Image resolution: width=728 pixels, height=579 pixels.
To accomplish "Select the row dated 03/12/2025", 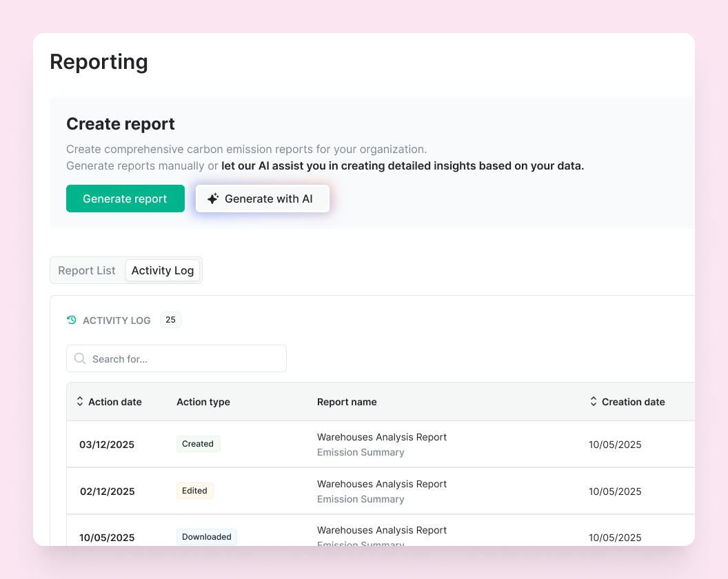I will 107,445.
